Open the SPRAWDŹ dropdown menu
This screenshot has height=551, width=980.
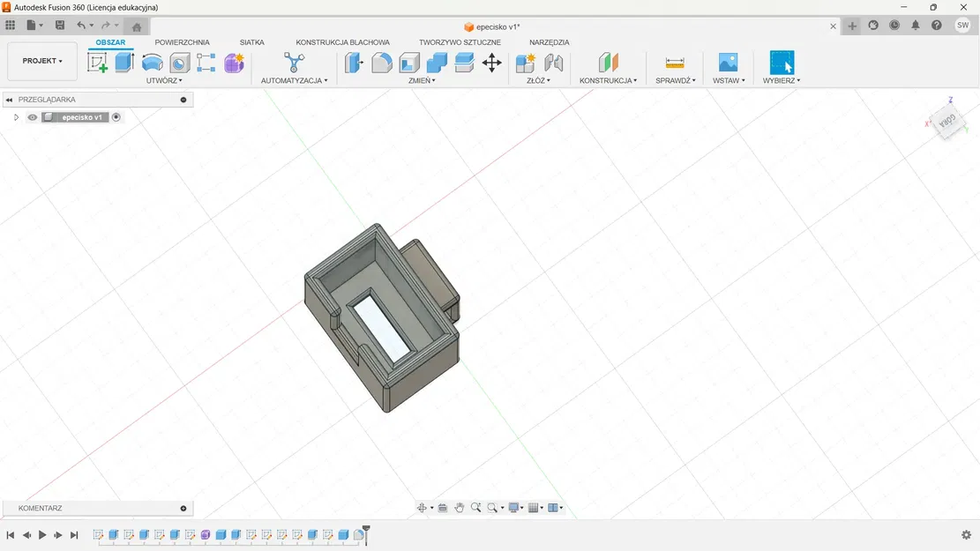tap(675, 80)
